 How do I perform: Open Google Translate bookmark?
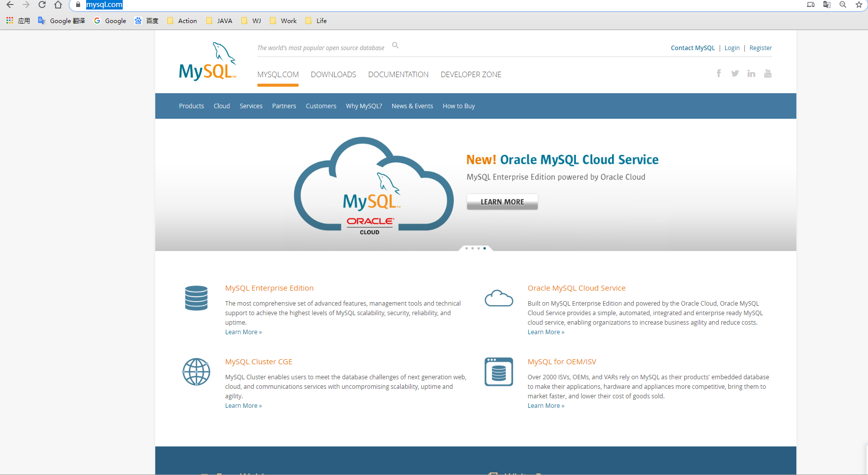pyautogui.click(x=62, y=21)
